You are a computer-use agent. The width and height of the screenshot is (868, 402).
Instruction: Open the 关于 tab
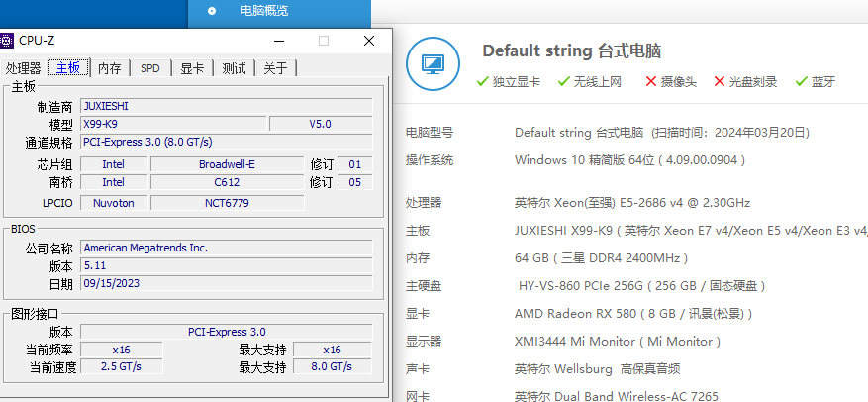click(276, 68)
